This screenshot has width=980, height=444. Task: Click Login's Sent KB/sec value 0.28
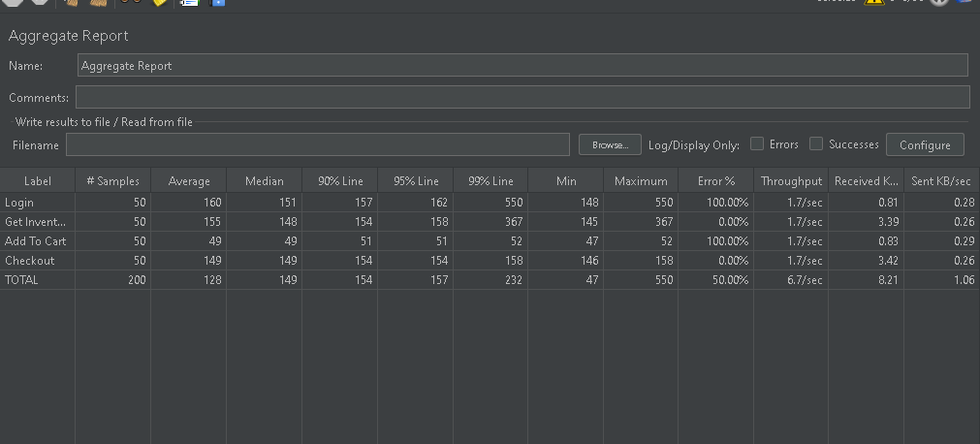pos(964,202)
